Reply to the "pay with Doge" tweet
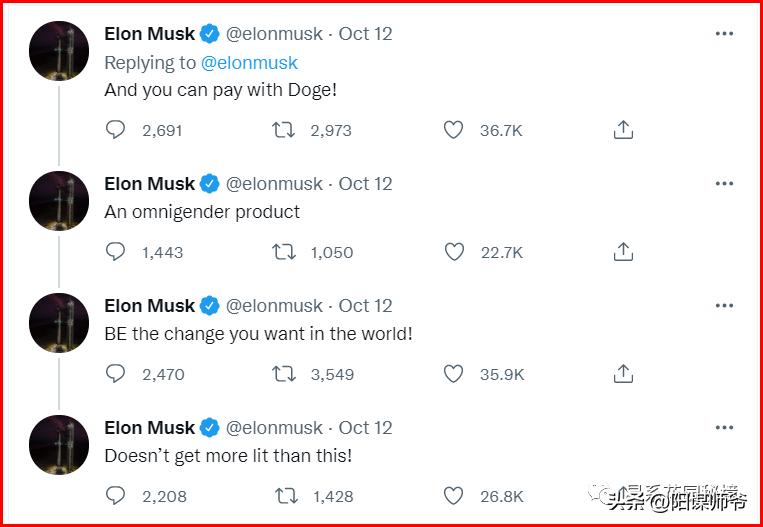The image size is (763, 527). point(116,130)
